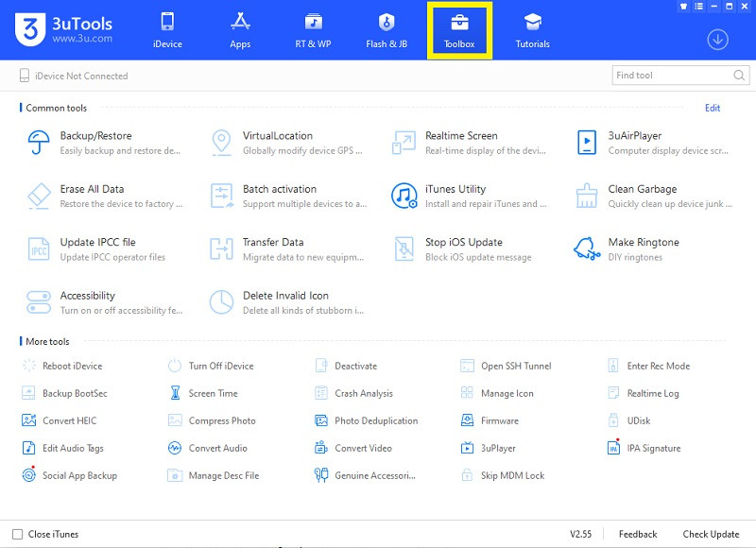Open the Backup/Restore umbrella icon
Screen dimensions: 756x548
(x=39, y=143)
